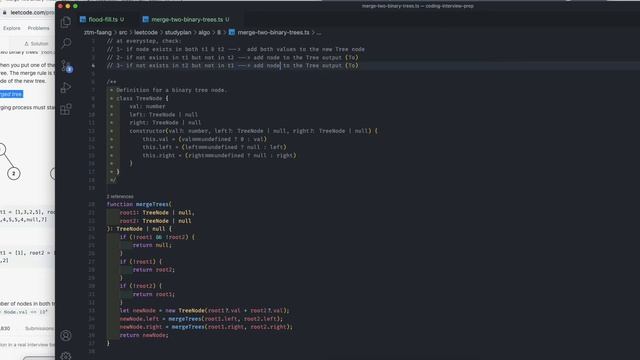
Task: Click the VS Code window title text
Action: tap(418, 6)
